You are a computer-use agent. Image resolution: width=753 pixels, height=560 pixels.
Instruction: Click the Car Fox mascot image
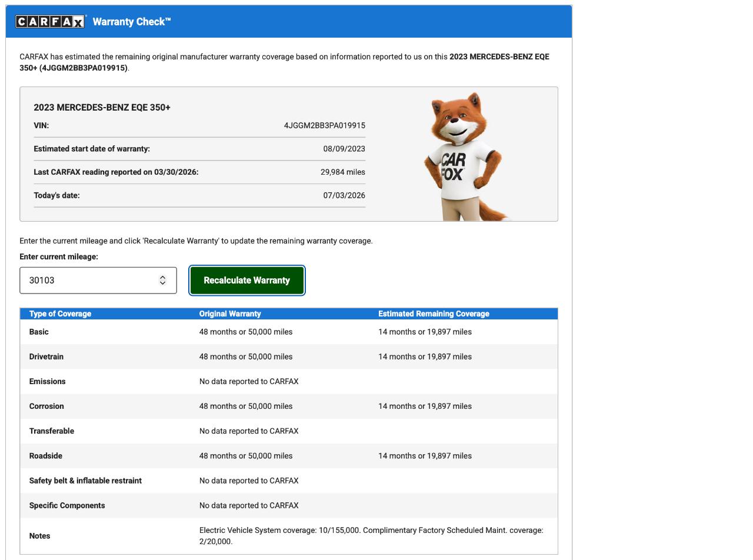tap(465, 156)
